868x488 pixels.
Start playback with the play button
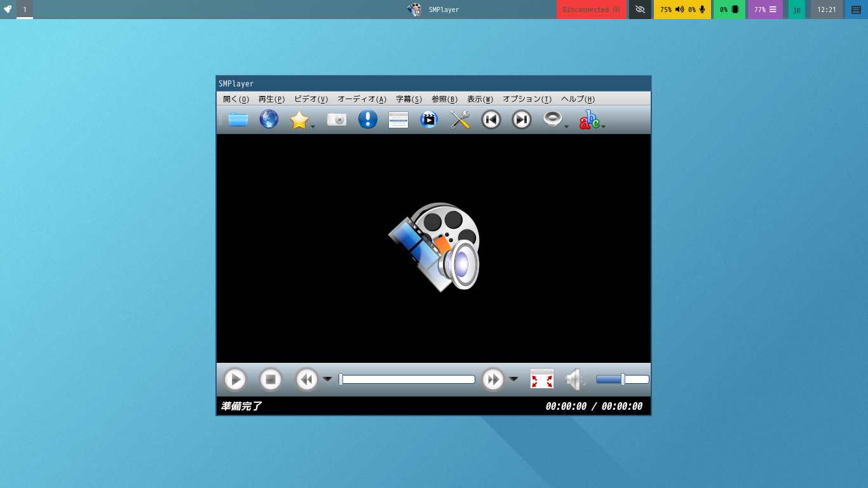click(x=235, y=380)
